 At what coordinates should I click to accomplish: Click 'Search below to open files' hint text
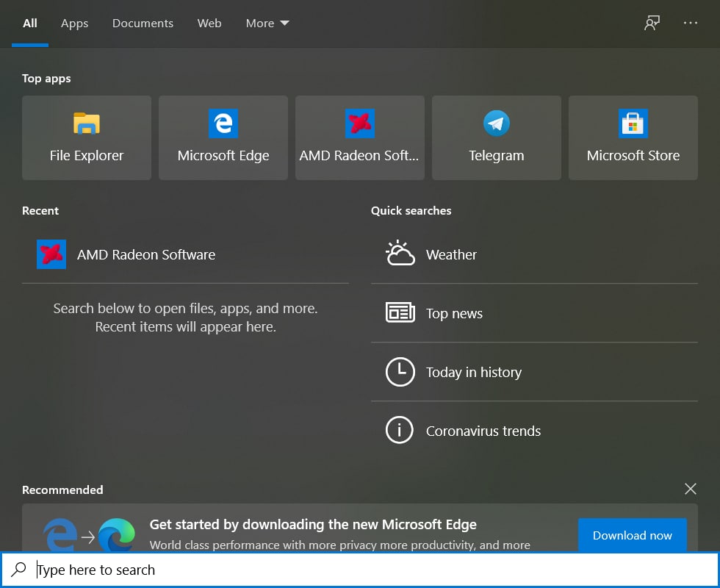tap(185, 318)
